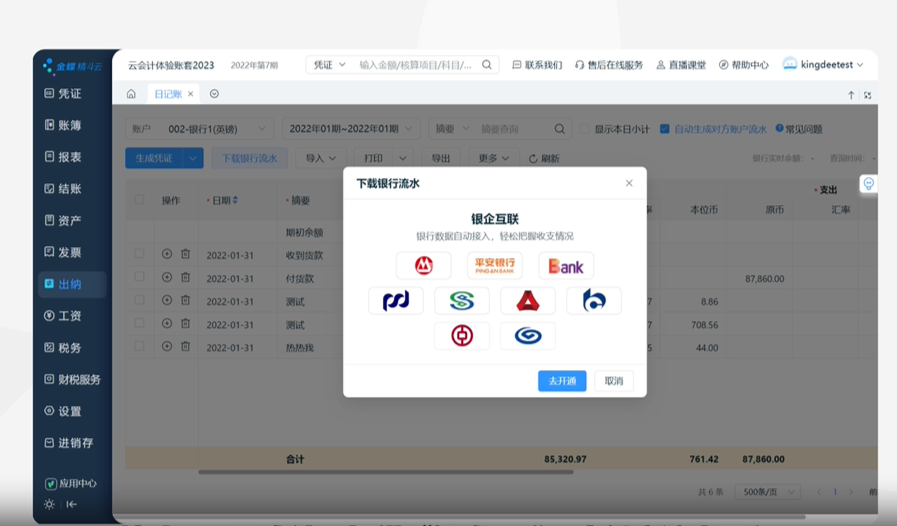Open the 500条/页 page size dropdown

click(x=768, y=492)
